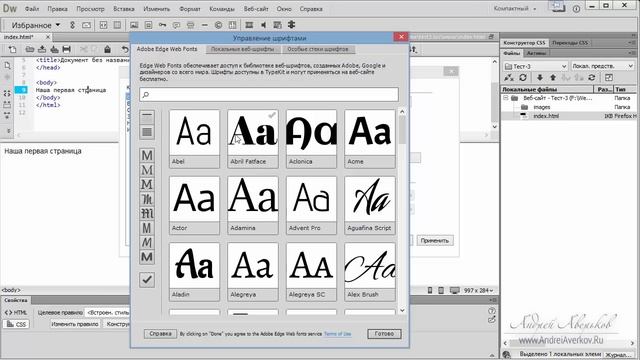Toggle the third M font style filter

[147, 184]
